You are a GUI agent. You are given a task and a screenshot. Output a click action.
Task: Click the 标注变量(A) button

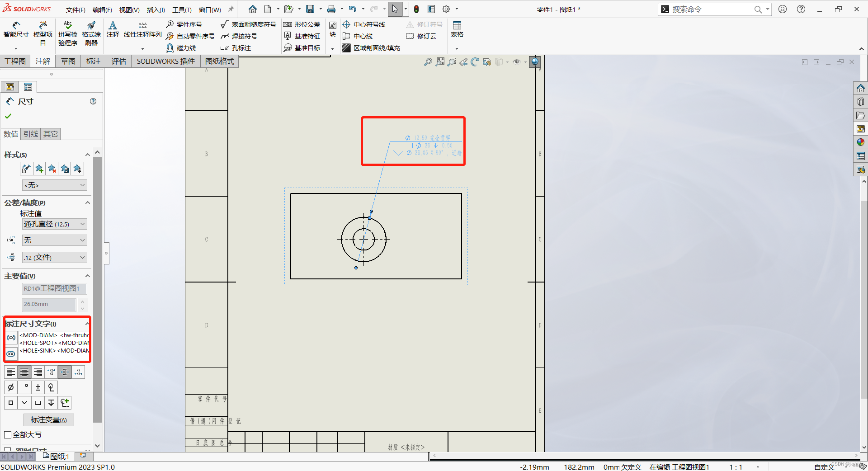click(x=49, y=420)
